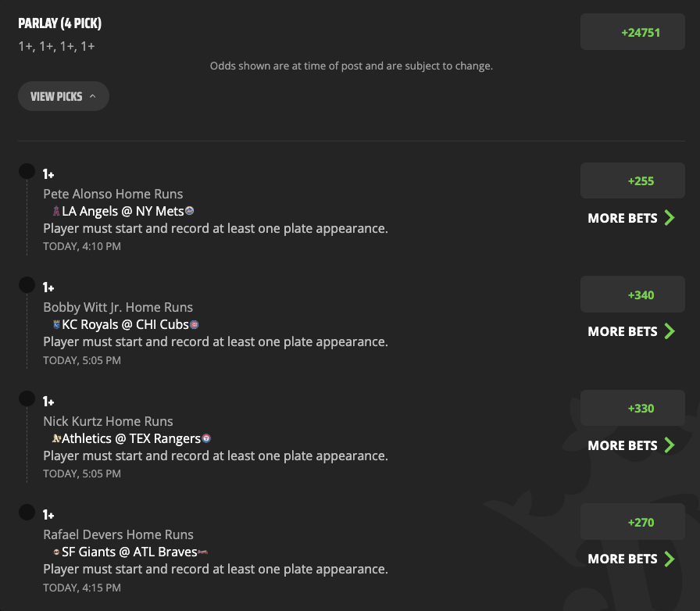
Task: Click the Athletics team logo icon
Action: pos(56,438)
